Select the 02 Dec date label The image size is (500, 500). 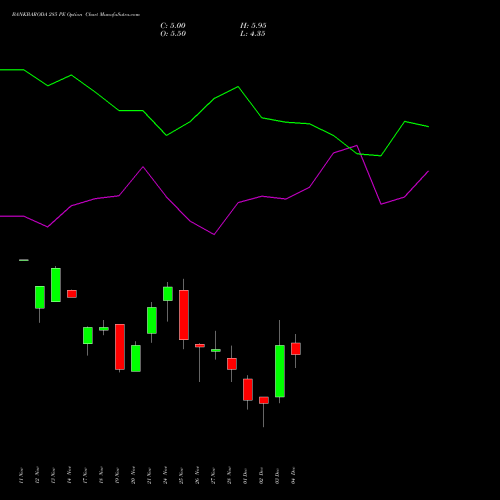[x=262, y=475]
